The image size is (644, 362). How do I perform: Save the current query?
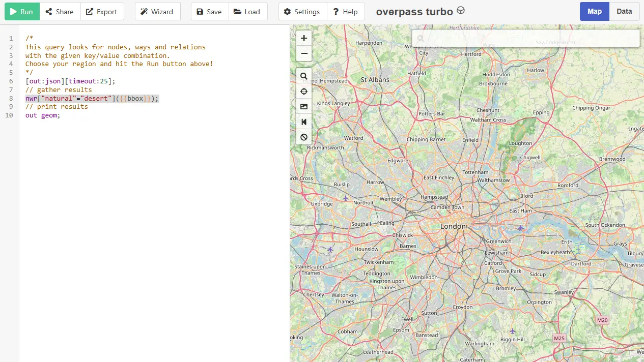tap(209, 12)
